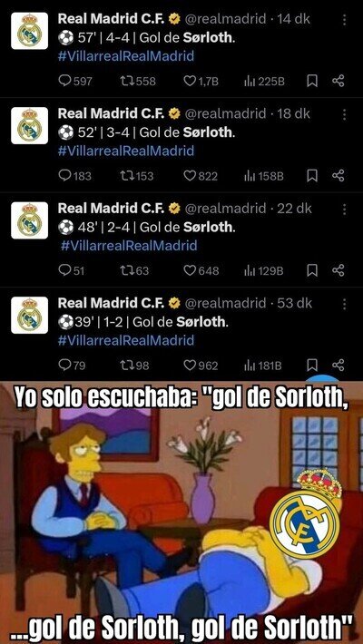The image size is (363, 644).
Task: Open more options on the 14 dk tweet
Action: coord(344,20)
